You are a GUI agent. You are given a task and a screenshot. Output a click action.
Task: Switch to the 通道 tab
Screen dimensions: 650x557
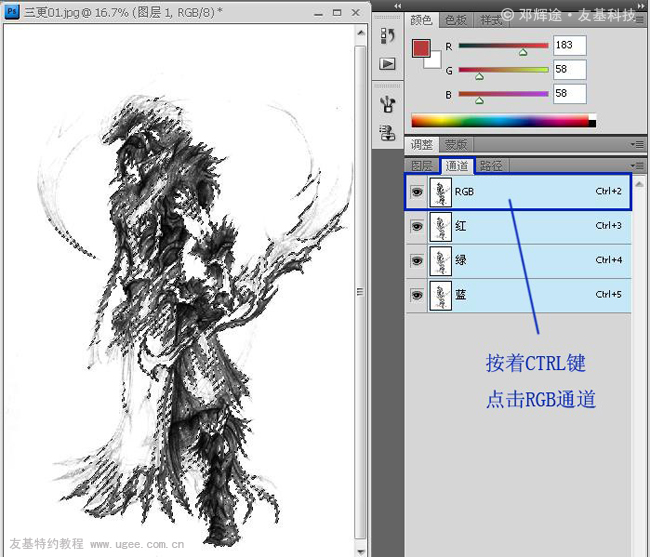coord(457,166)
